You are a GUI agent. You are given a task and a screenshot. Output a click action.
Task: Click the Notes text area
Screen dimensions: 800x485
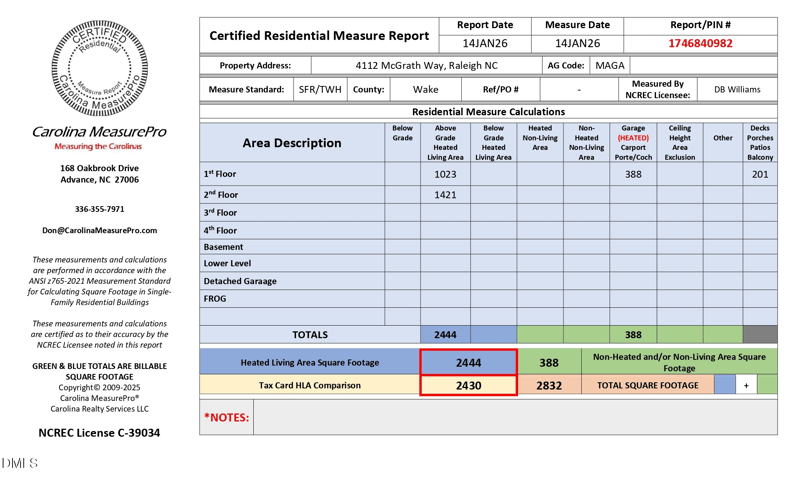(x=515, y=417)
